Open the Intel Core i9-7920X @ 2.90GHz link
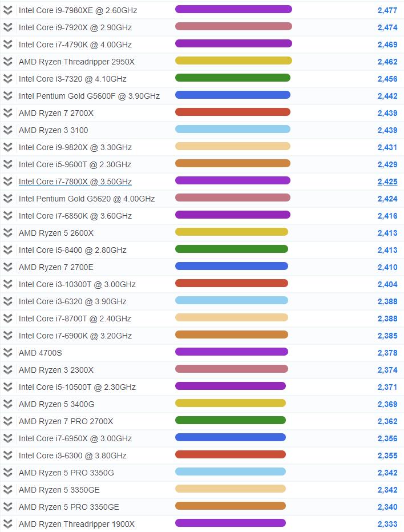The height and width of the screenshot is (532, 404). (75, 27)
